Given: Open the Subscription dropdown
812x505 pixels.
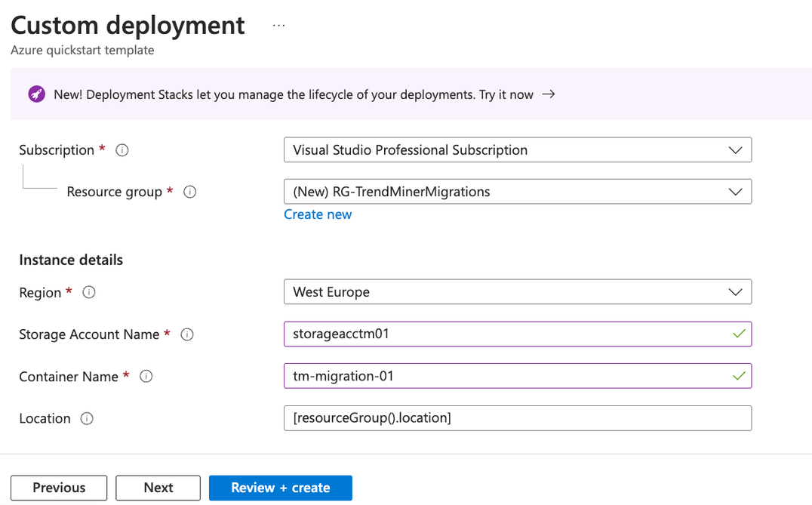Looking at the screenshot, I should pyautogui.click(x=735, y=149).
